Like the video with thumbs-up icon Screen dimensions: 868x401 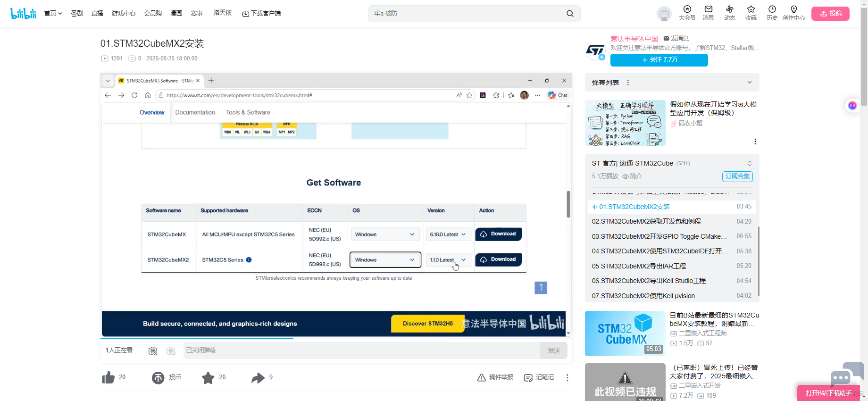(x=108, y=377)
